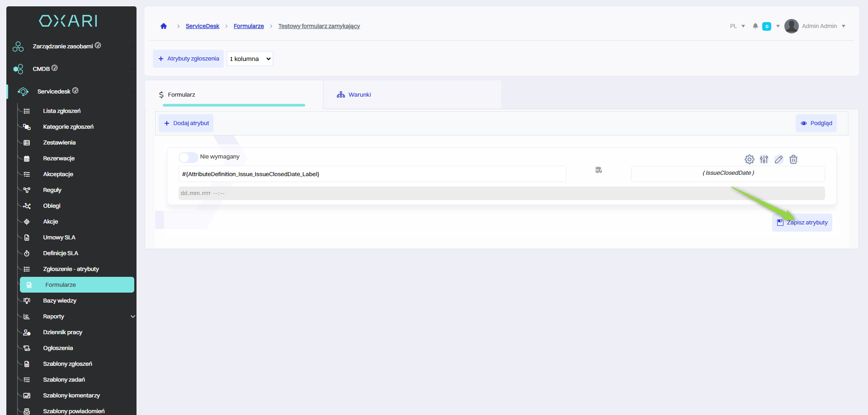Image resolution: width=868 pixels, height=415 pixels.
Task: Expand the PL language dropdown
Action: (x=737, y=26)
